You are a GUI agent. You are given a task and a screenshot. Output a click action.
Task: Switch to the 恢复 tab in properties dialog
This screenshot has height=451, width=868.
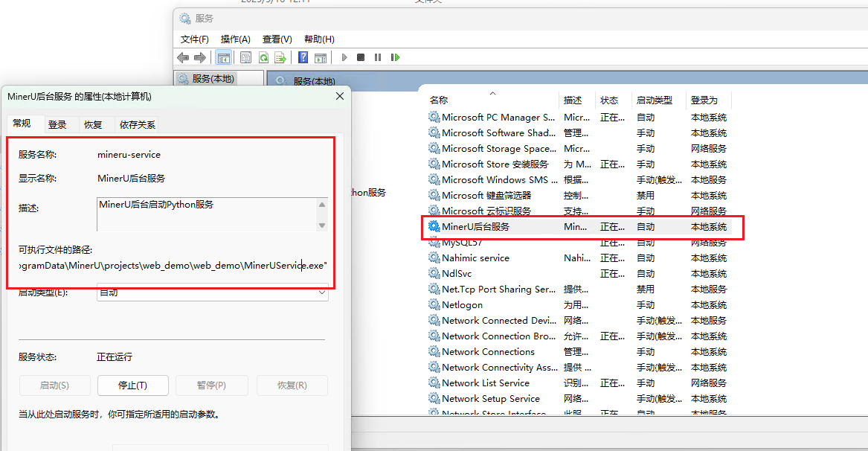(x=93, y=125)
